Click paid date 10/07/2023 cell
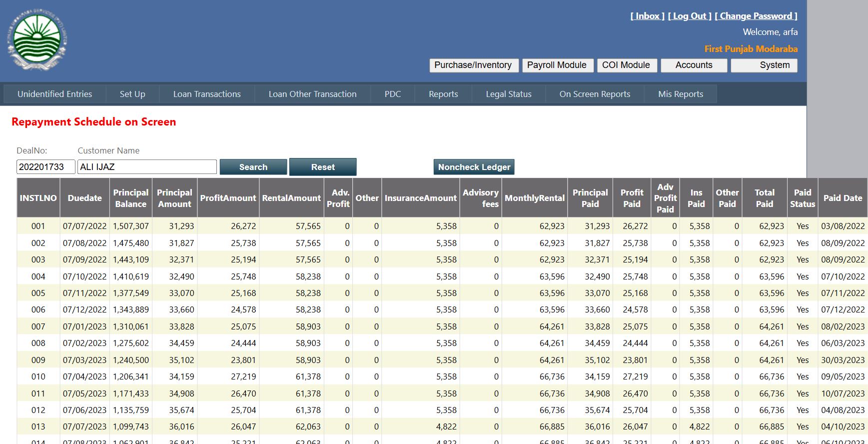Screen dimensions: 868x444 843,393
